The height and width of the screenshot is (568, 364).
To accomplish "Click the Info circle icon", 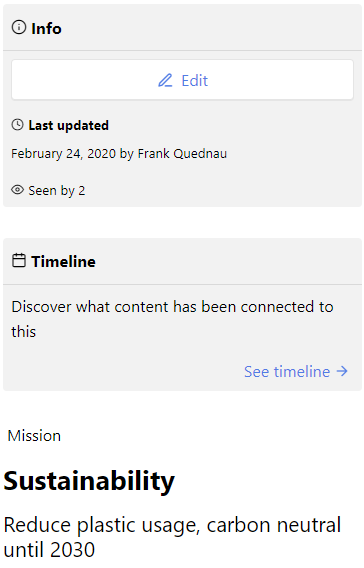I will [x=19, y=28].
